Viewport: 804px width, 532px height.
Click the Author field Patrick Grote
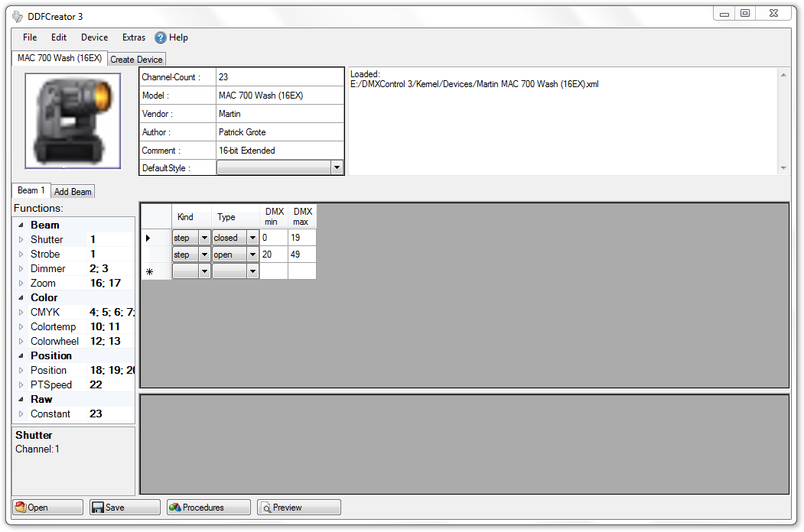tap(279, 132)
